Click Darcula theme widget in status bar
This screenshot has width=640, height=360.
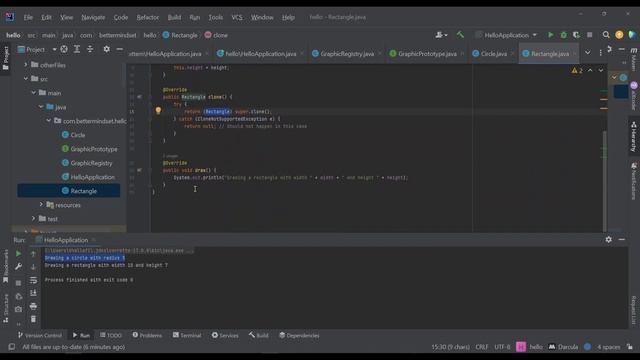click(x=563, y=347)
